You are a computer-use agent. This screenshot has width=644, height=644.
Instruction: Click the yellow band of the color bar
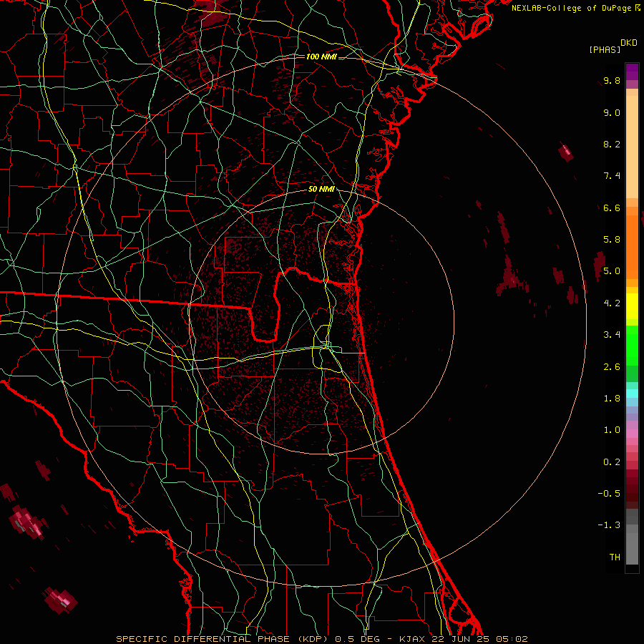[632, 306]
